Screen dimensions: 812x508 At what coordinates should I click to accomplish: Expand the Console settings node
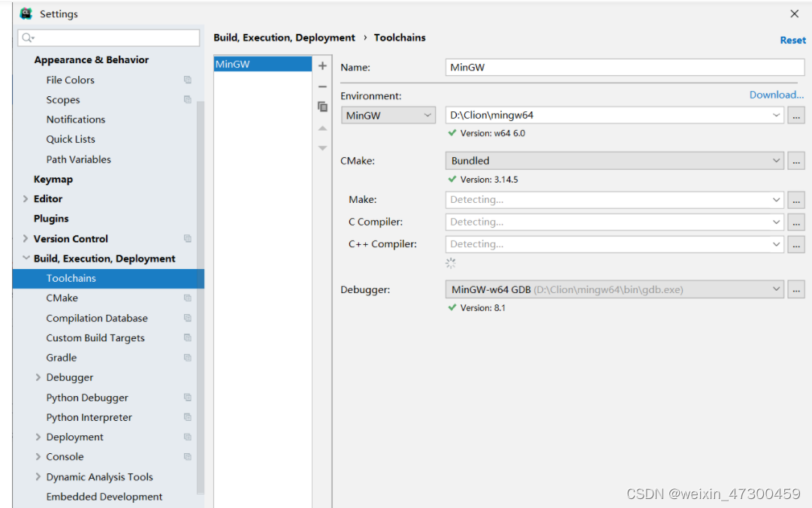[38, 457]
